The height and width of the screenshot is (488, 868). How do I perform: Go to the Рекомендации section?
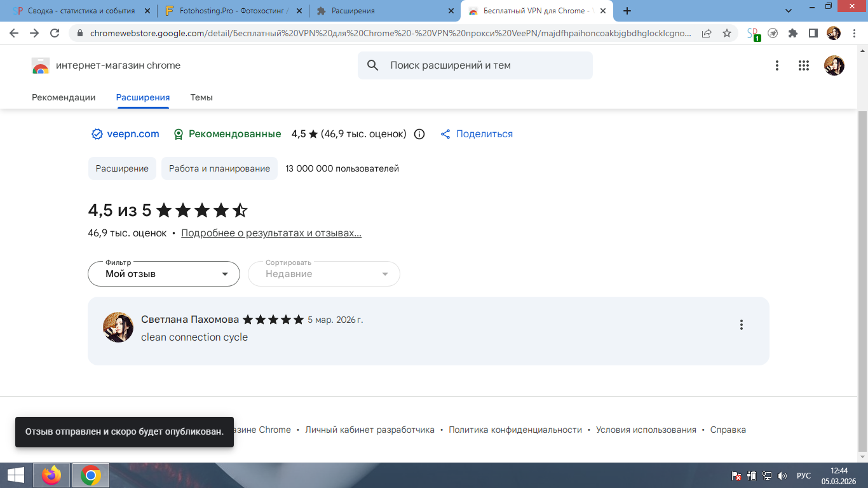tap(64, 97)
